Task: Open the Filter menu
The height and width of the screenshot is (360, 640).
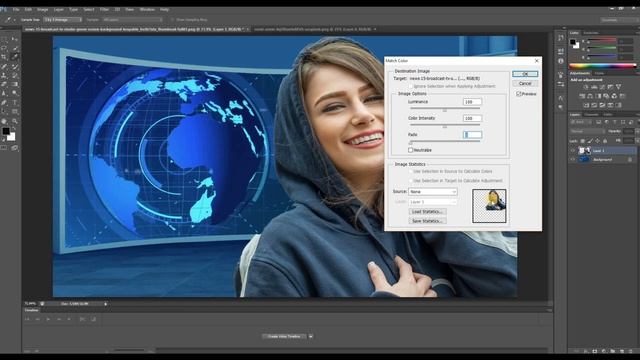Action: (104, 9)
